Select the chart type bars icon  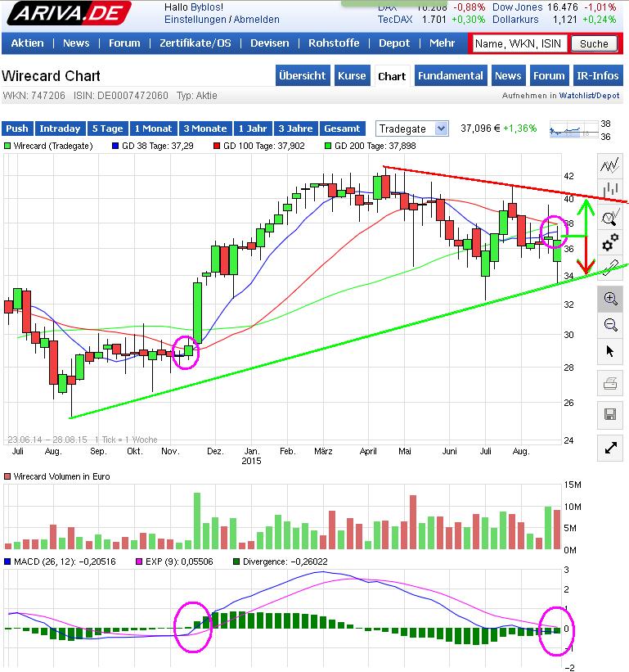609,189
